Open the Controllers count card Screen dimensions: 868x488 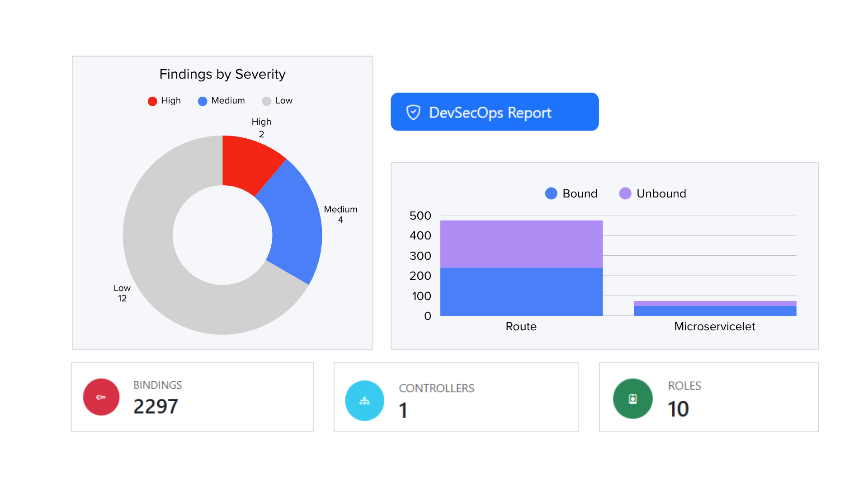(456, 397)
